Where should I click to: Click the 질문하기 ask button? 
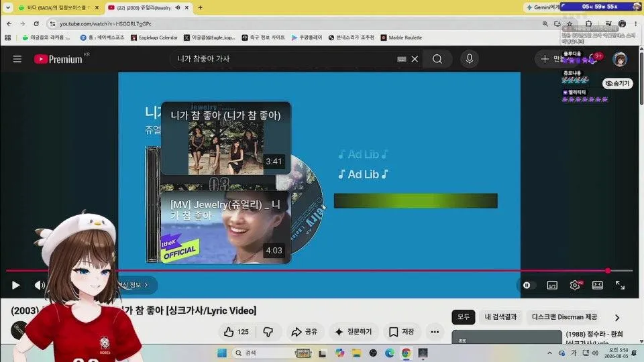354,332
